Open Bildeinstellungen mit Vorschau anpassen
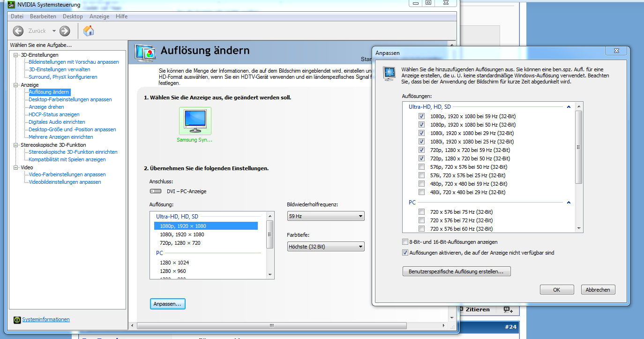This screenshot has height=339, width=644. click(x=74, y=62)
